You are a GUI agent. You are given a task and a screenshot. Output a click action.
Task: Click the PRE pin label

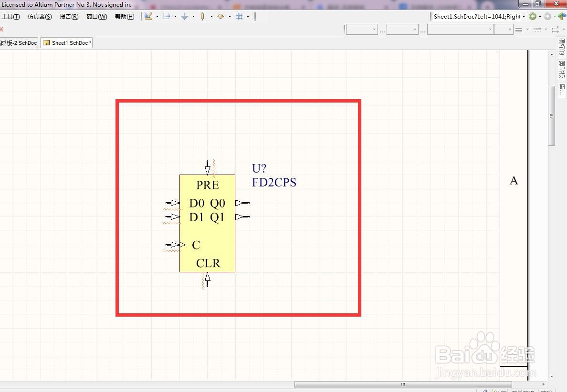[x=208, y=185]
